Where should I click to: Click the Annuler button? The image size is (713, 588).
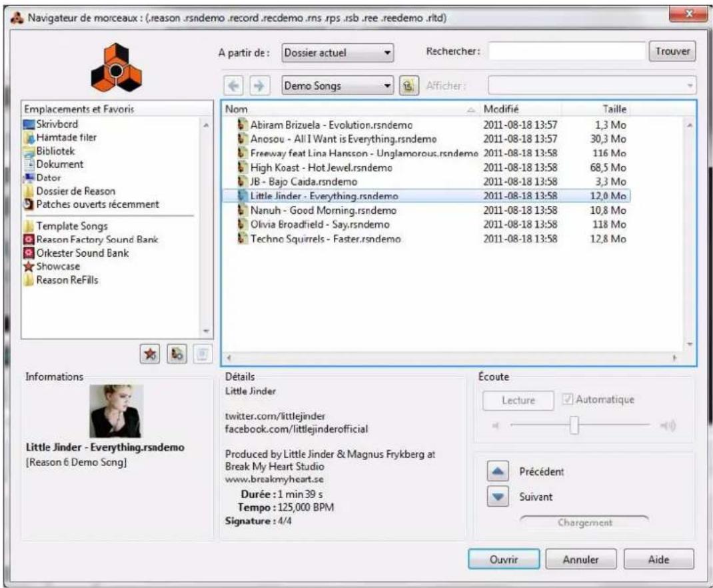point(580,559)
